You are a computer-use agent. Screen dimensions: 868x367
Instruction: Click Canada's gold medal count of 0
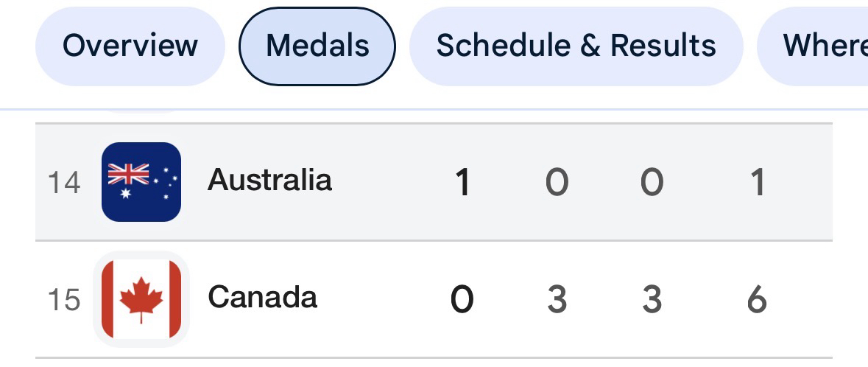(x=462, y=299)
